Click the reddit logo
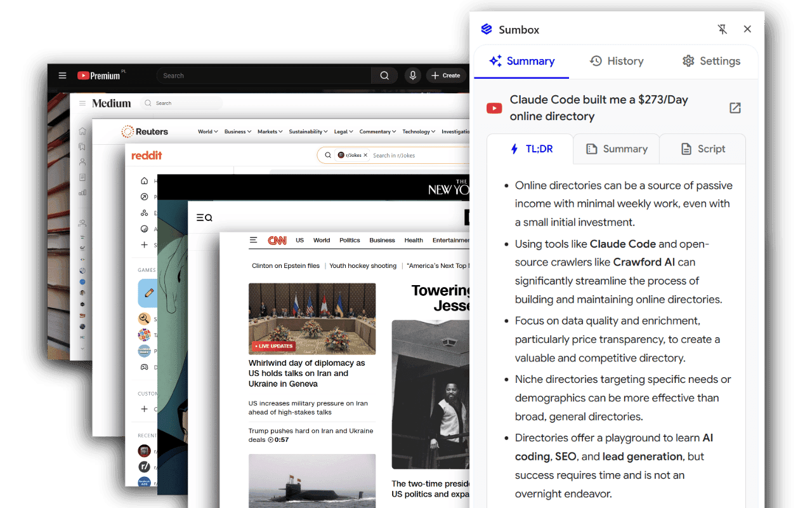Screen dimensions: 812x508 pos(147,156)
